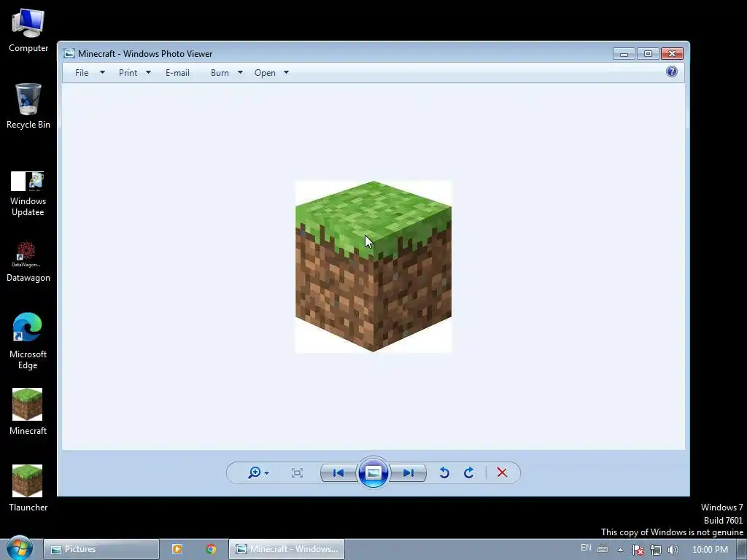Viewport: 747px width, 560px height.
Task: Click the Actual size button
Action: (297, 472)
